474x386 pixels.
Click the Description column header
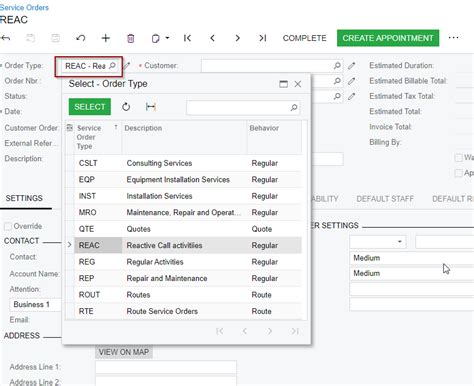184,137
